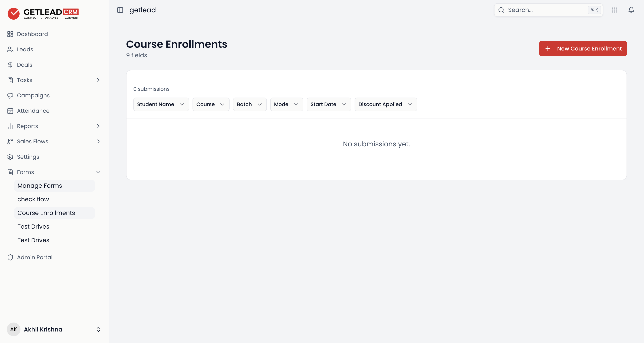The height and width of the screenshot is (343, 644).
Task: Click the Attendance calendar icon
Action: pos(10,111)
